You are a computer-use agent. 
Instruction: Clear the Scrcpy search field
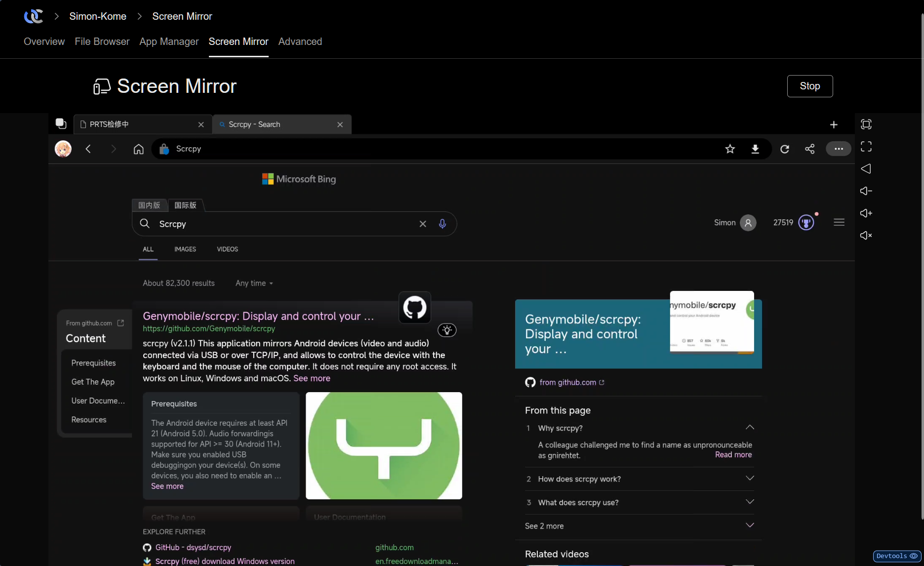coord(422,224)
